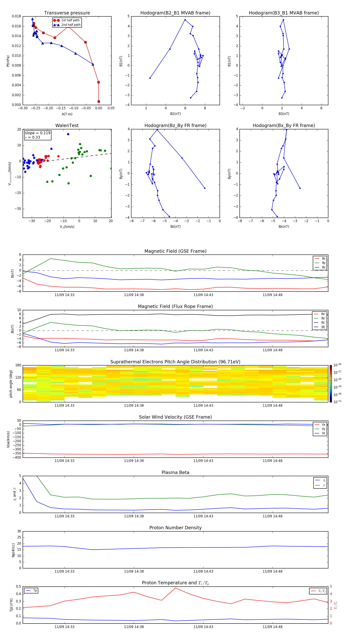351x644 pixels.
Task: Click the 'Bx(nT)' x-axis label
Action: (284, 227)
